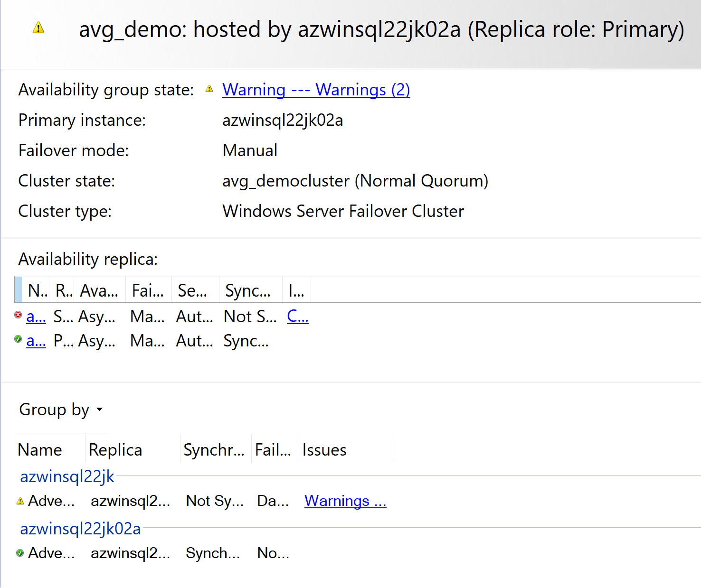Click the Failover mode value 'Manual'
The image size is (701, 588).
point(250,150)
